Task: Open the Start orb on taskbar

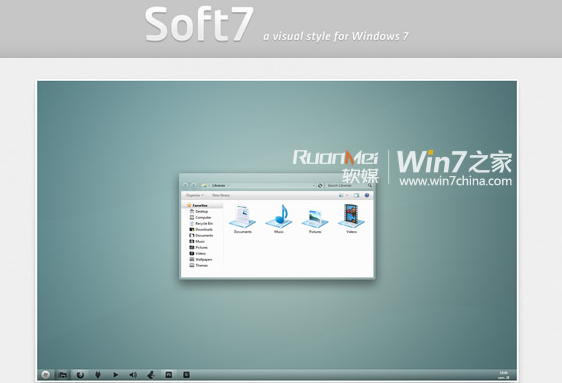Action: pyautogui.click(x=46, y=375)
